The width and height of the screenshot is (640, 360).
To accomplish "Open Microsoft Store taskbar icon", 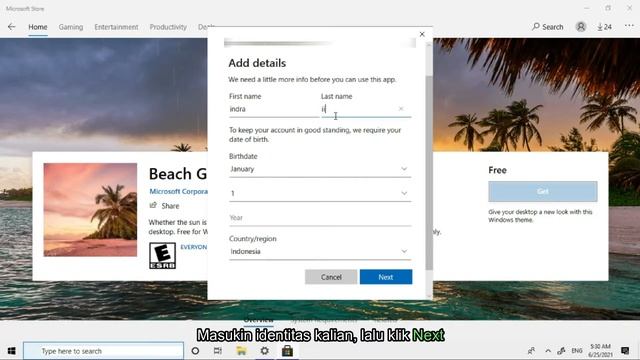I will [x=287, y=351].
